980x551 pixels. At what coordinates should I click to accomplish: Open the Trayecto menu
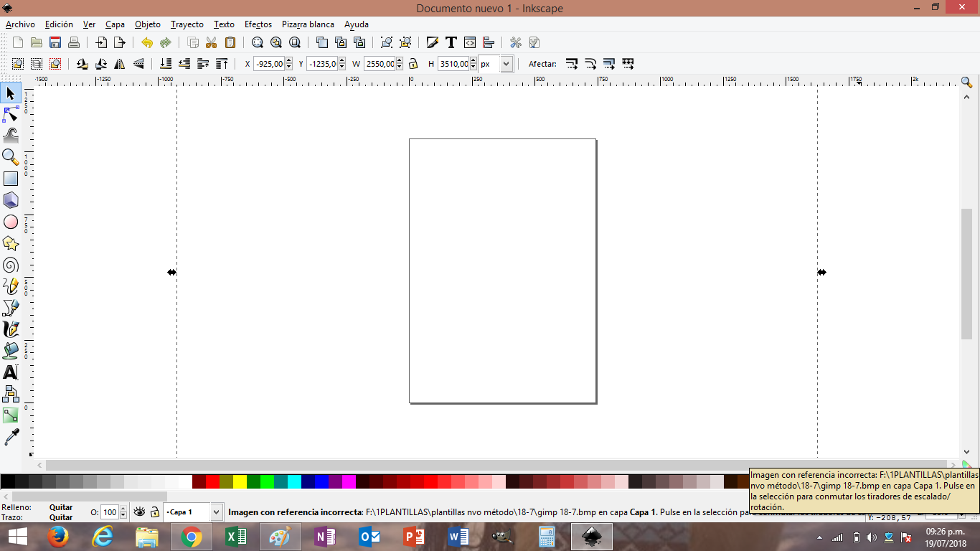[187, 24]
